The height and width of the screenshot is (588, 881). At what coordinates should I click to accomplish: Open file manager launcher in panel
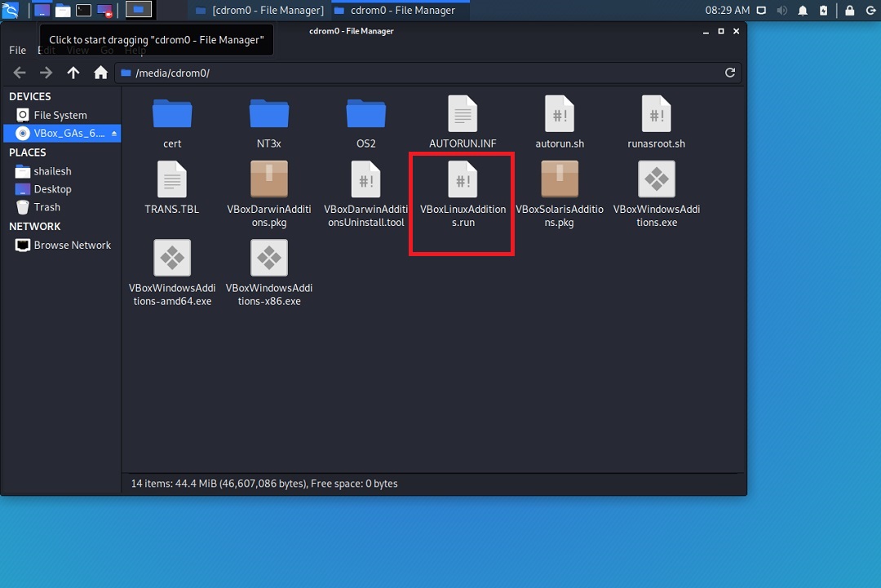click(x=63, y=10)
